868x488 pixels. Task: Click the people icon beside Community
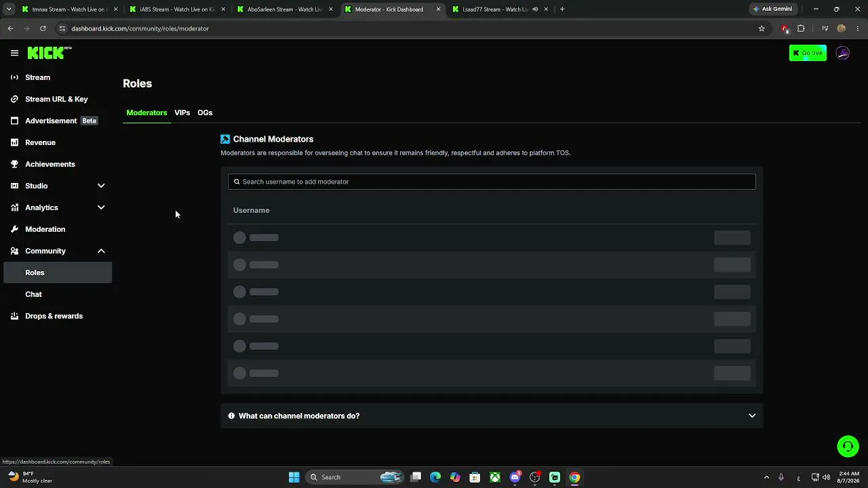[14, 251]
